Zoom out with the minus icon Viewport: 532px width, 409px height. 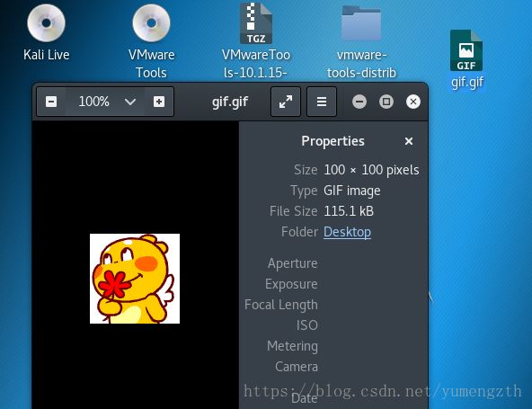pyautogui.click(x=51, y=102)
